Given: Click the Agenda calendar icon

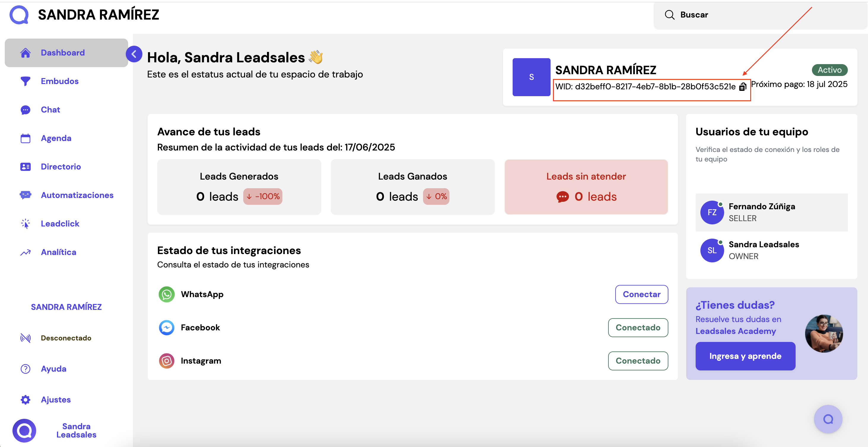Looking at the screenshot, I should pos(25,138).
